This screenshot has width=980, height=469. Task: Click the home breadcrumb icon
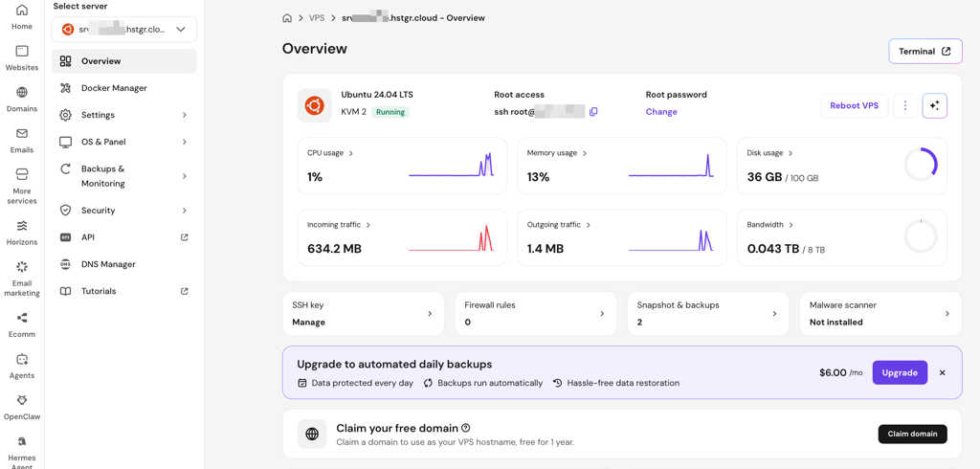coord(287,18)
